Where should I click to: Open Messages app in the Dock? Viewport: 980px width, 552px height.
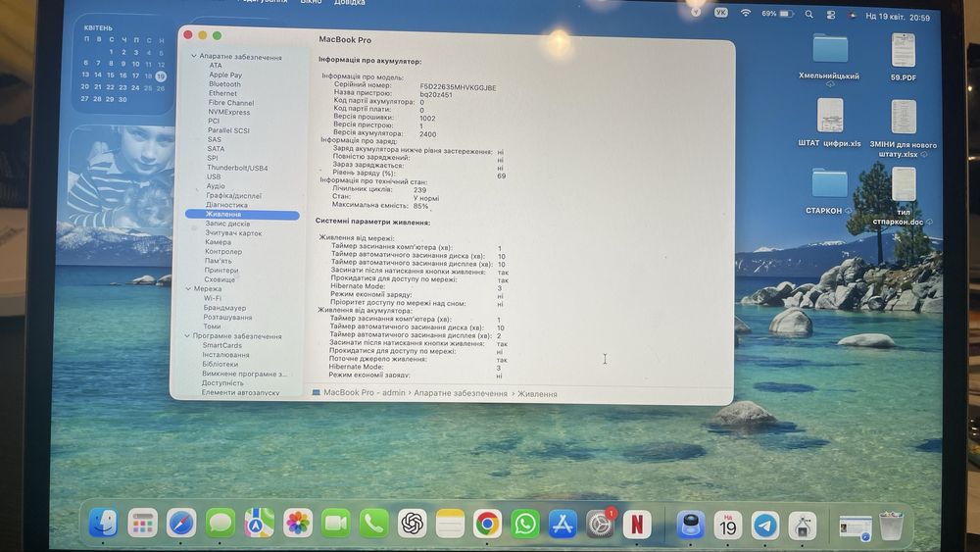(220, 524)
